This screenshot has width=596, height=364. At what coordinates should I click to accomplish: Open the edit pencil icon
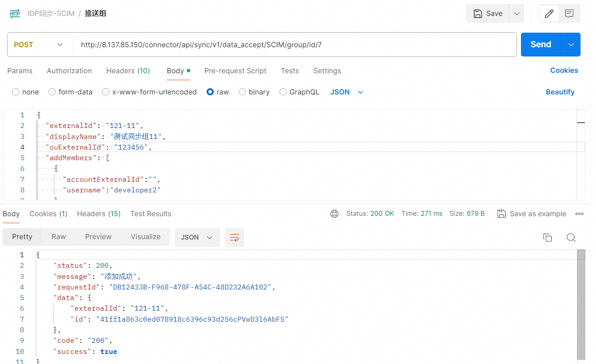point(549,13)
